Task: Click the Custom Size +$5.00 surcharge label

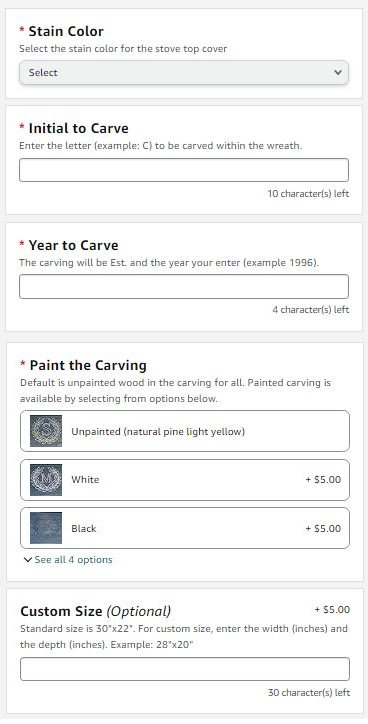Action: pos(332,610)
